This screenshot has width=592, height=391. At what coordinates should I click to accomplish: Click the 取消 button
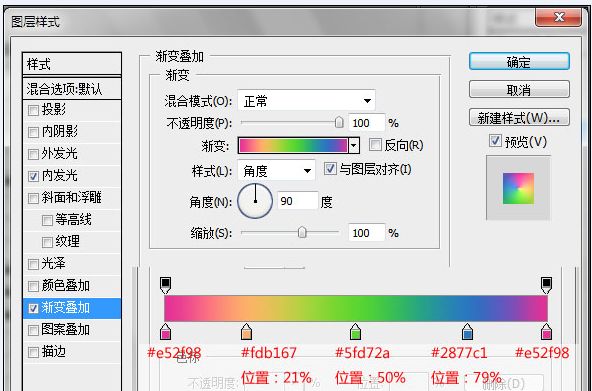pos(519,90)
